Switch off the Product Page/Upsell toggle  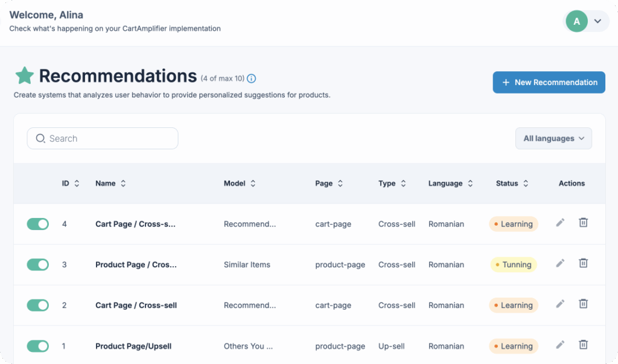pyautogui.click(x=37, y=346)
